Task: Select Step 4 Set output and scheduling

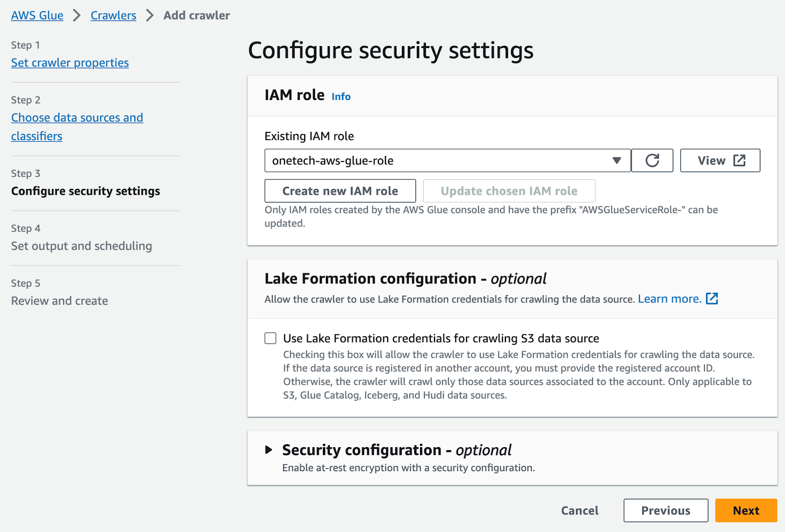Action: [x=81, y=246]
